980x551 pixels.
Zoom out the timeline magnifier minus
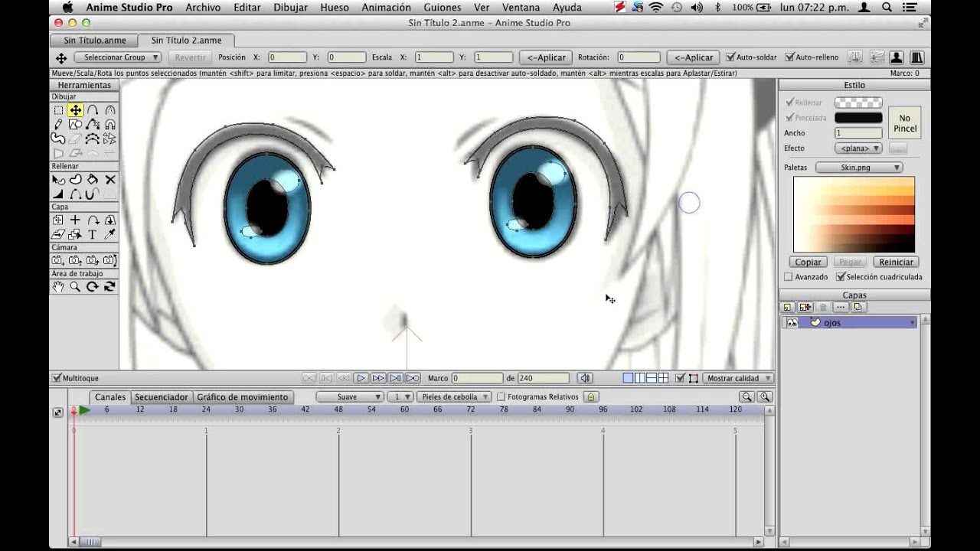(x=746, y=396)
